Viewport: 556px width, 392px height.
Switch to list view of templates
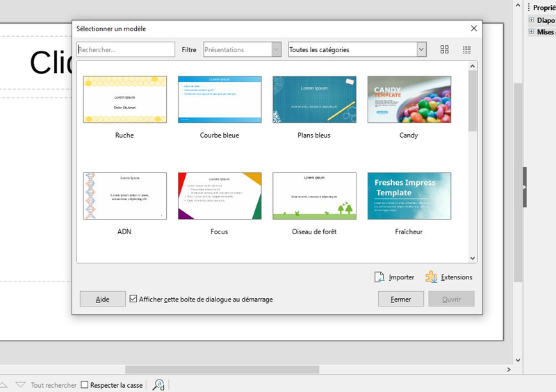[466, 49]
